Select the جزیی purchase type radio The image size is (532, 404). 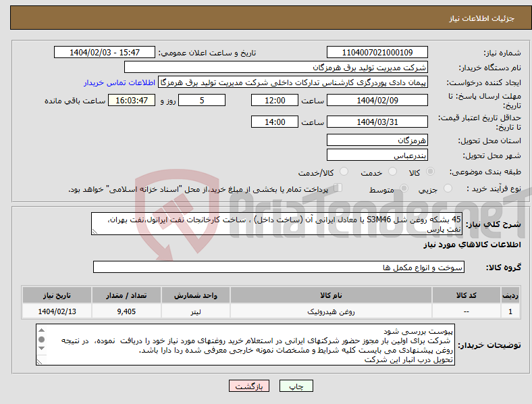(448, 188)
